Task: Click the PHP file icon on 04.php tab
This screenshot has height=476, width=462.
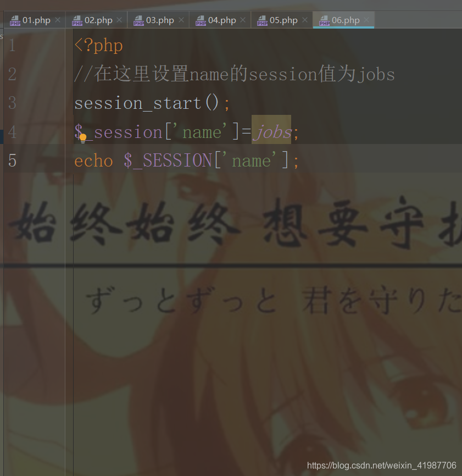Action: (x=201, y=21)
